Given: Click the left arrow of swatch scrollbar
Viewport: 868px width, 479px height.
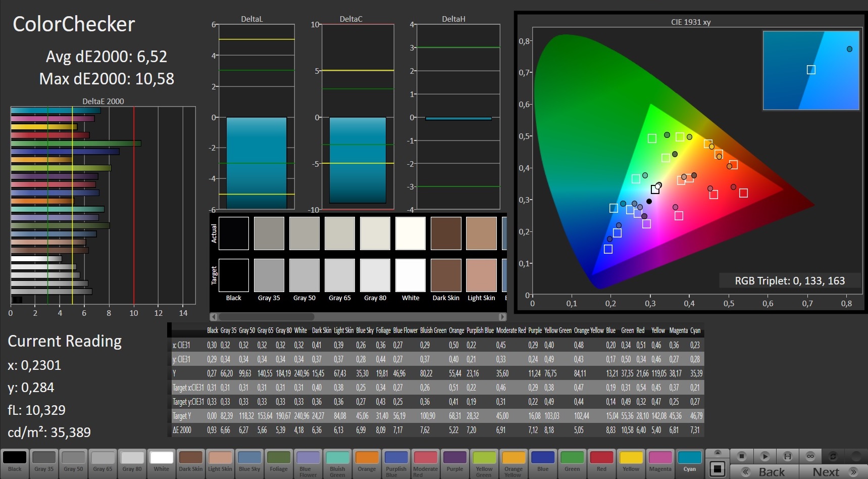Looking at the screenshot, I should pyautogui.click(x=214, y=317).
